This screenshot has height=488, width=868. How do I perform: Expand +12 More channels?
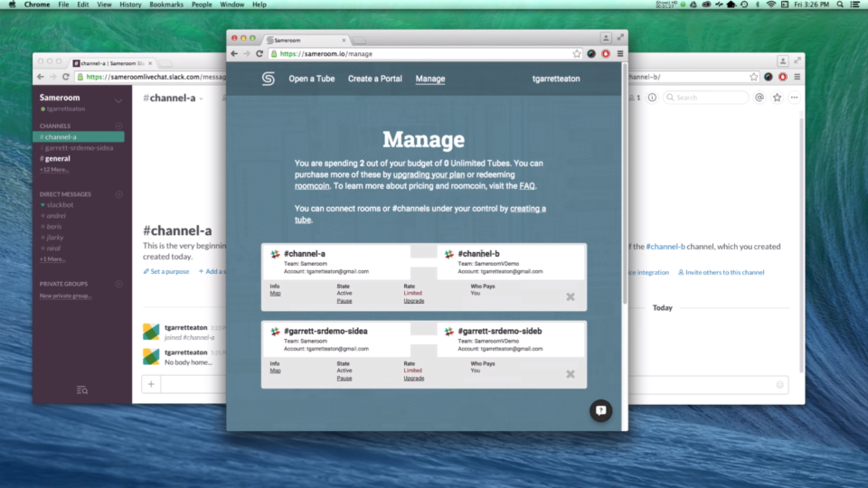coord(54,169)
